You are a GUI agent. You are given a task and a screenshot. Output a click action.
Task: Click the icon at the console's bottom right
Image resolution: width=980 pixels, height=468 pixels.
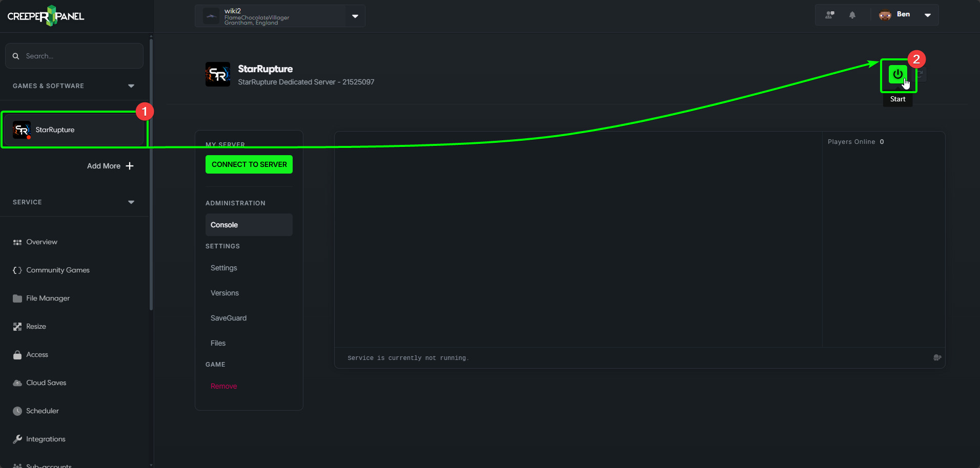937,357
